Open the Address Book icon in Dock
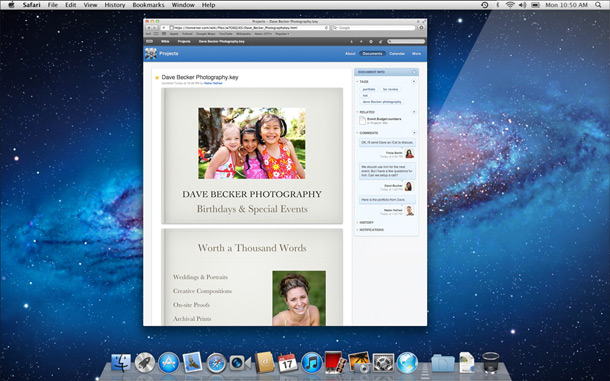This screenshot has height=381, width=610. pos(264,362)
